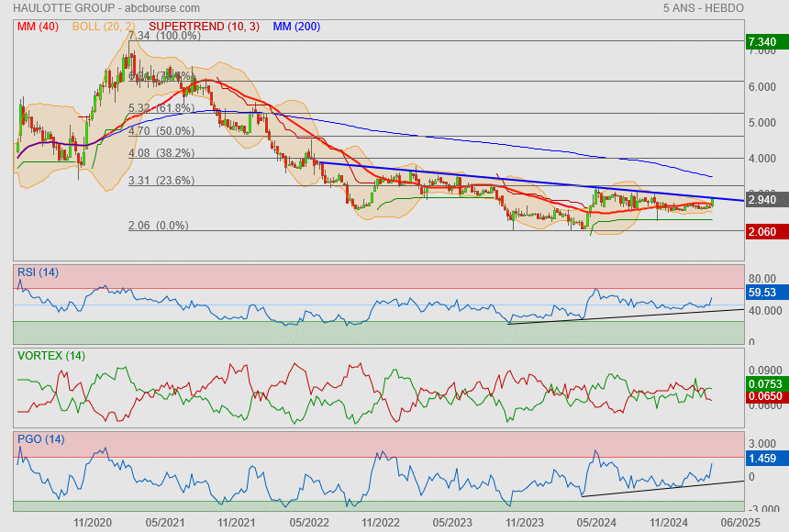The height and width of the screenshot is (532, 789).
Task: Click the red 2.060 price badge
Action: pyautogui.click(x=767, y=232)
